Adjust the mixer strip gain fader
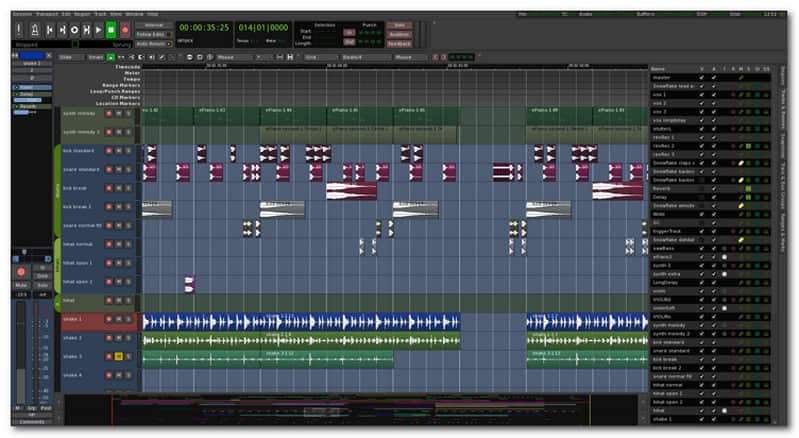This screenshot has width=799, height=438. 21,352
